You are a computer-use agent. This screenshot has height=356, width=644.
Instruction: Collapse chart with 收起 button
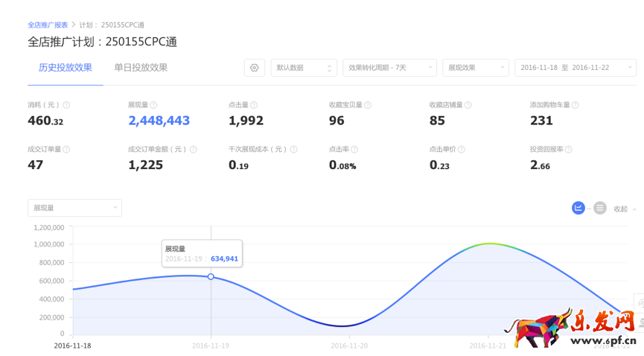(x=624, y=209)
